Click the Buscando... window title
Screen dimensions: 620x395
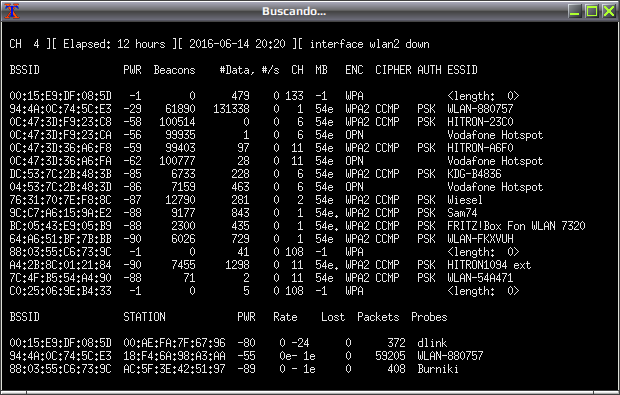294,11
